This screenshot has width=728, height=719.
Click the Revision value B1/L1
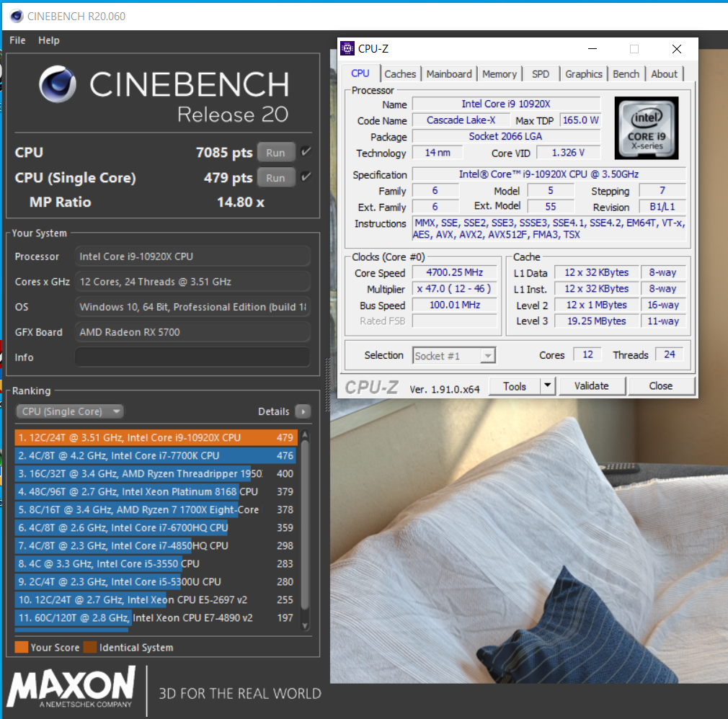tap(662, 207)
